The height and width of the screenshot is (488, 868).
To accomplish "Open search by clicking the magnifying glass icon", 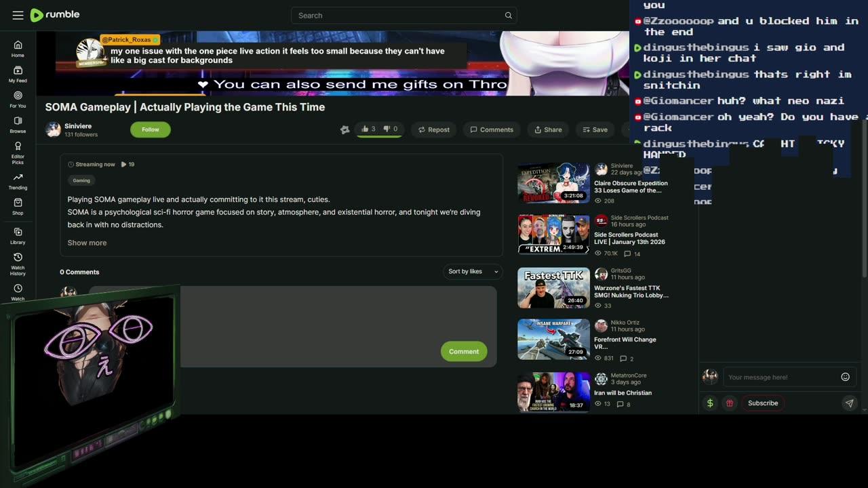I will pyautogui.click(x=508, y=15).
